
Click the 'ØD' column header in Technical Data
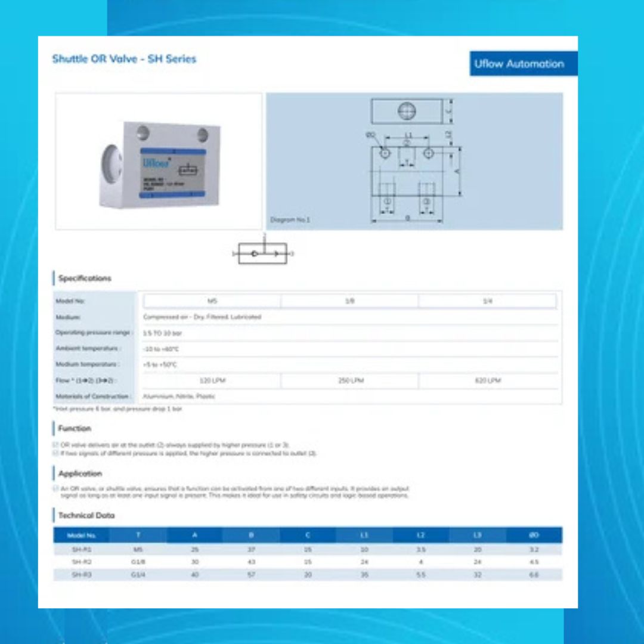534,535
